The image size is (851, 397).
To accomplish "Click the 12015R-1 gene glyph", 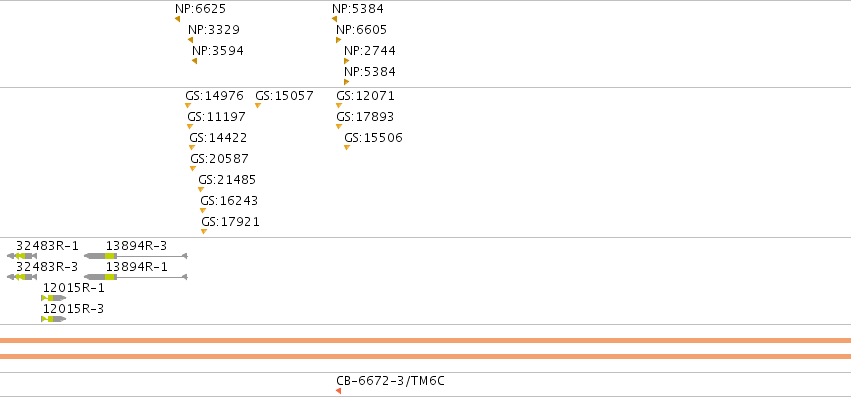I will tap(54, 298).
